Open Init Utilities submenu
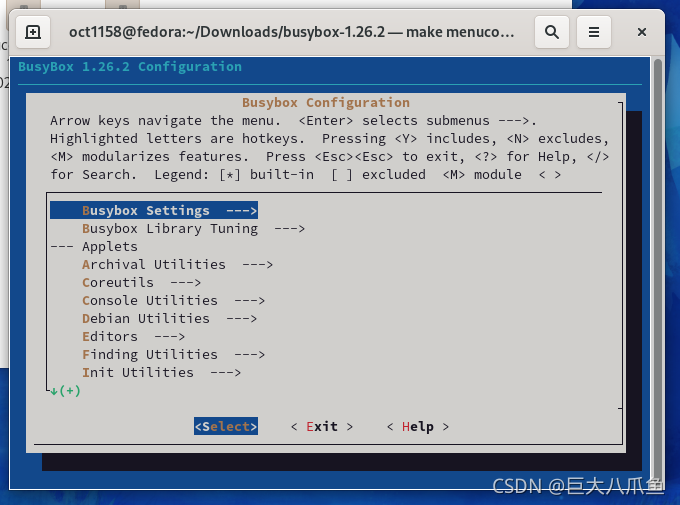Viewport: 680px width, 505px height. pyautogui.click(x=161, y=373)
